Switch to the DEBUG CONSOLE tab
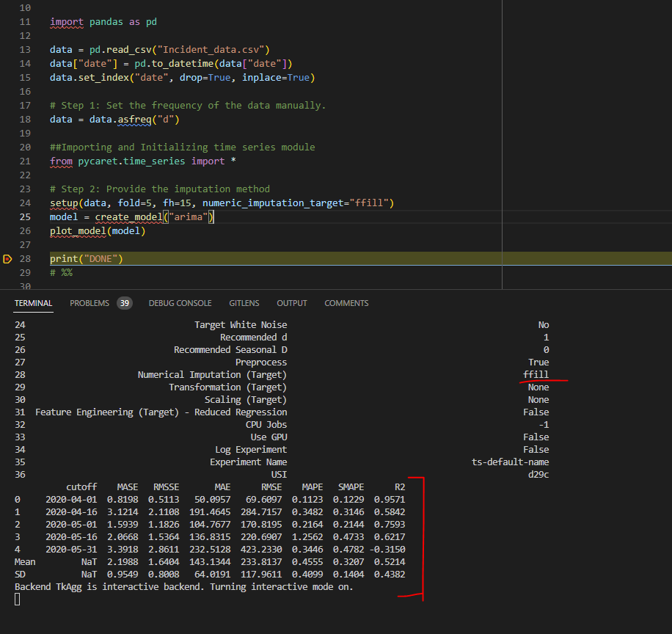The height and width of the screenshot is (634, 672). click(180, 303)
